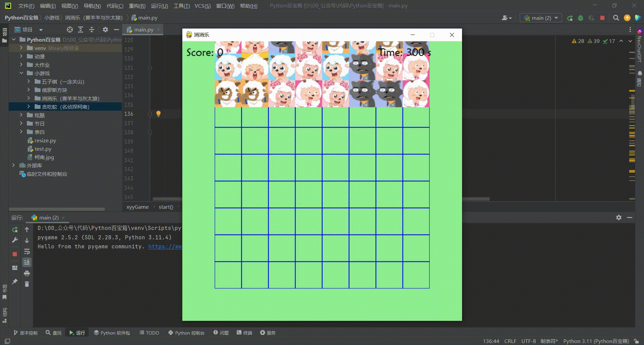
Task: Follow the https link in console output
Action: click(x=165, y=246)
